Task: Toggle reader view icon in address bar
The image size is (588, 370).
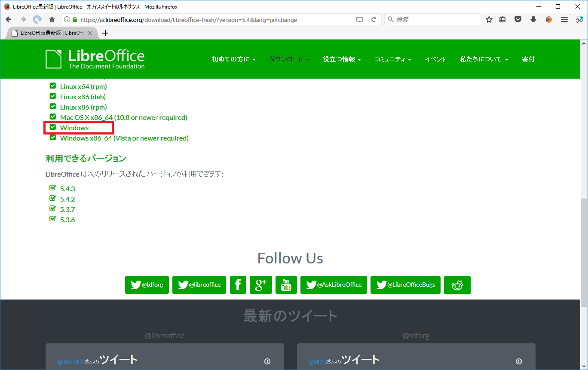Action: point(360,19)
